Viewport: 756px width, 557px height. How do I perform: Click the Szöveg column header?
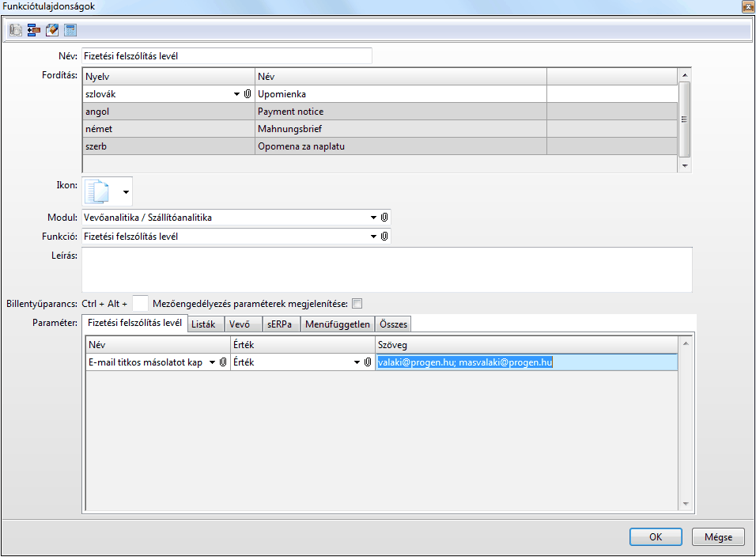[x=527, y=345]
